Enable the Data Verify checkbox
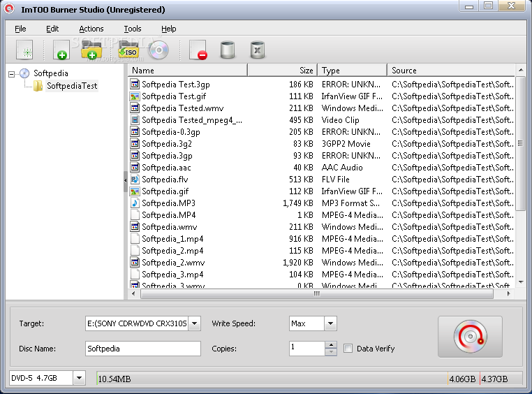 pyautogui.click(x=348, y=349)
